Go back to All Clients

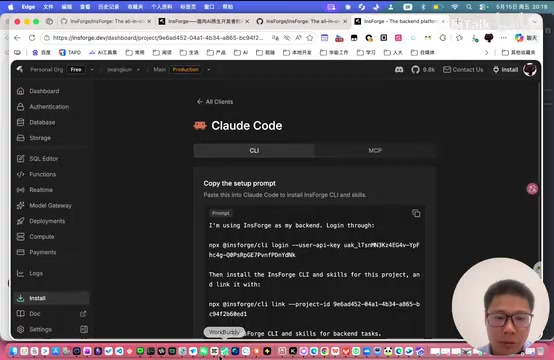click(215, 102)
